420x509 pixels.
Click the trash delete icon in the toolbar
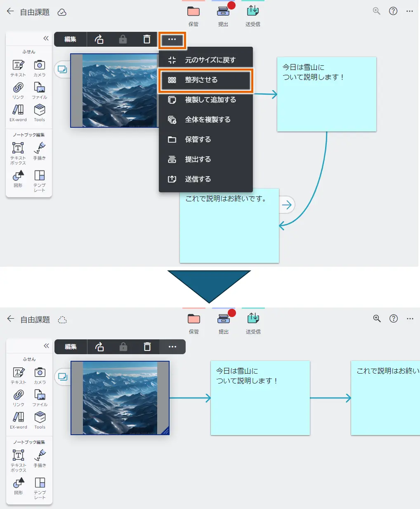[x=147, y=39]
